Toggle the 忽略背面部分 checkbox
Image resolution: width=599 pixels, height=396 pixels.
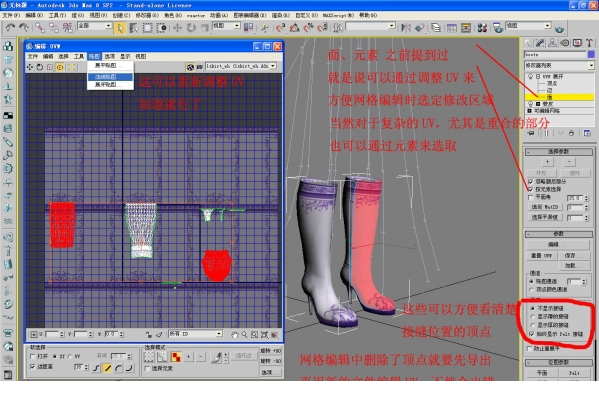(x=530, y=181)
